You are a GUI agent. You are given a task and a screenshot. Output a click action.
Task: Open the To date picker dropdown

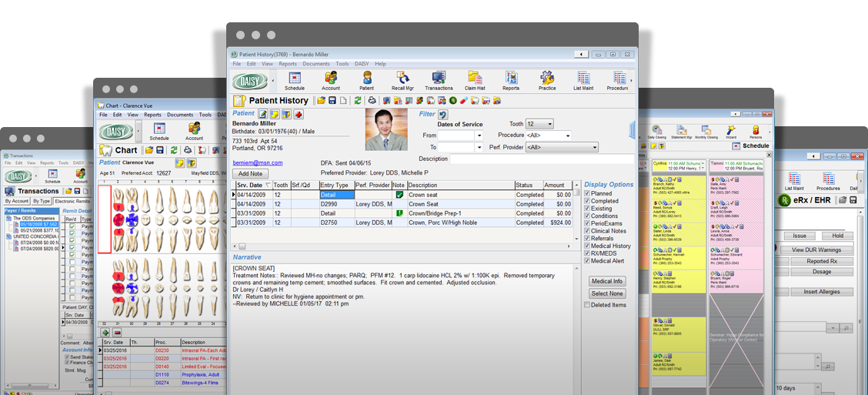(x=479, y=147)
